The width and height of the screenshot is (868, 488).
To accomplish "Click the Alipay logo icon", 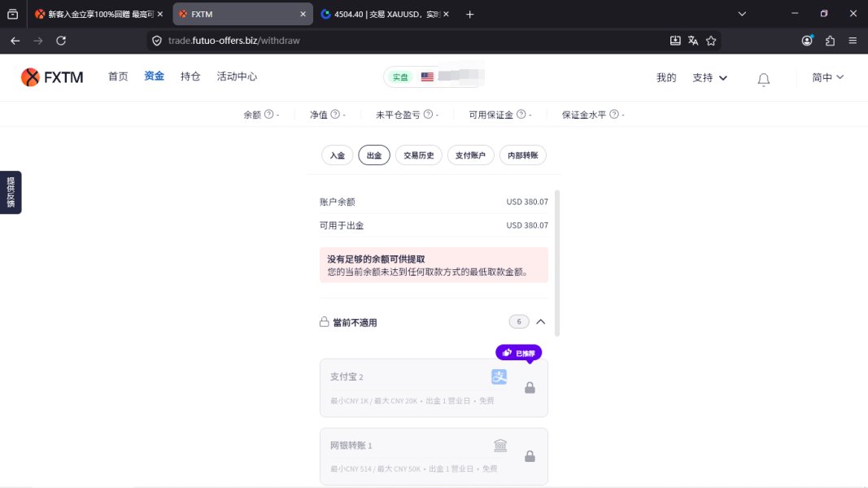I will [499, 377].
